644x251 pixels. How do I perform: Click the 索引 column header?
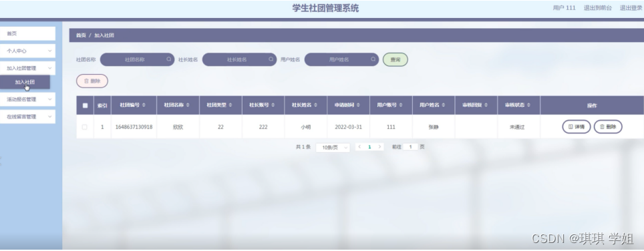tap(102, 105)
